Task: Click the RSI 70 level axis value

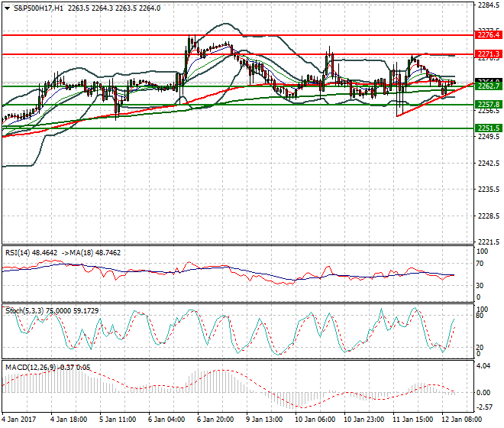Action: pyautogui.click(x=480, y=264)
